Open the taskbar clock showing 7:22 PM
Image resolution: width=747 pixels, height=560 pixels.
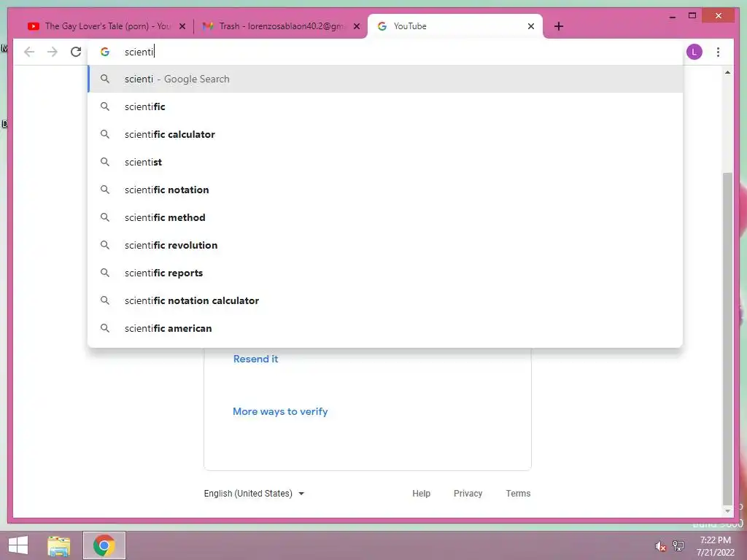coord(715,546)
